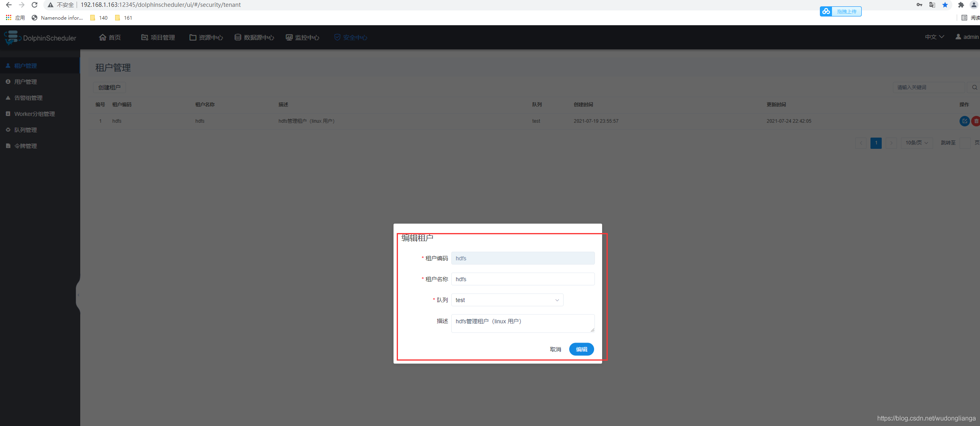Image resolution: width=980 pixels, height=426 pixels.
Task: Click the bookmark star icon in address bar
Action: pos(945,5)
